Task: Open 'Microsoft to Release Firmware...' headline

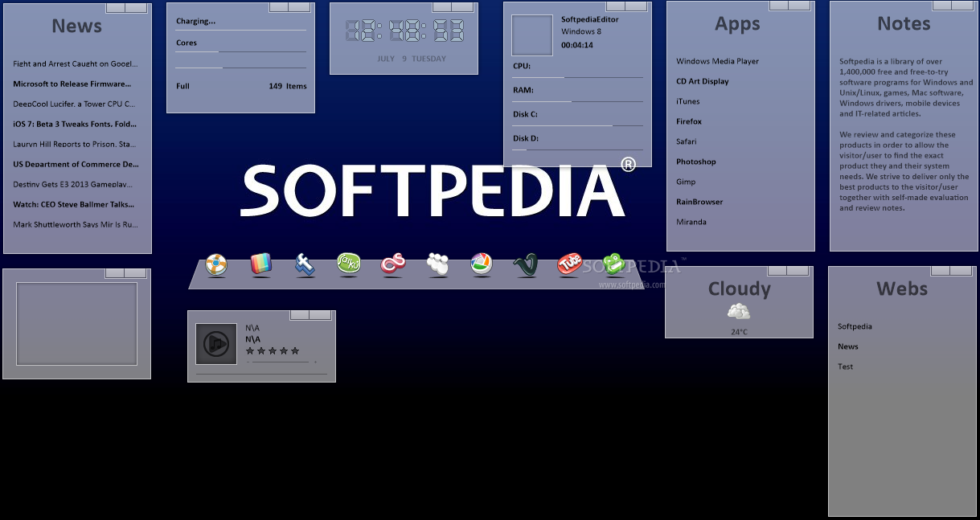Action: click(72, 84)
